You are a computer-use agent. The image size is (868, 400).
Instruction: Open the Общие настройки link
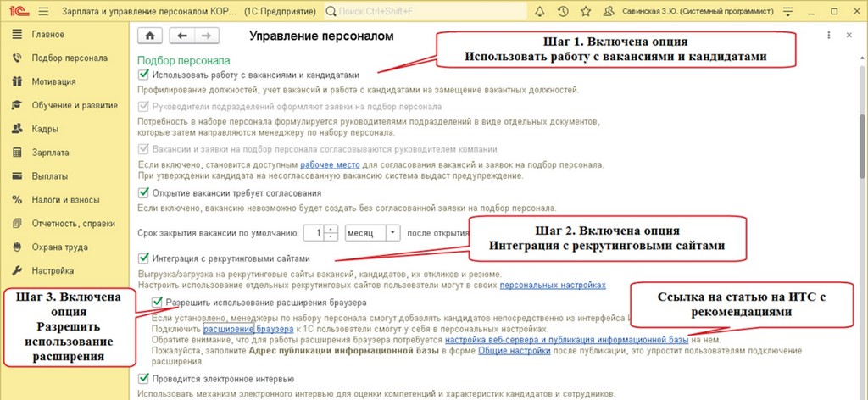pos(515,351)
